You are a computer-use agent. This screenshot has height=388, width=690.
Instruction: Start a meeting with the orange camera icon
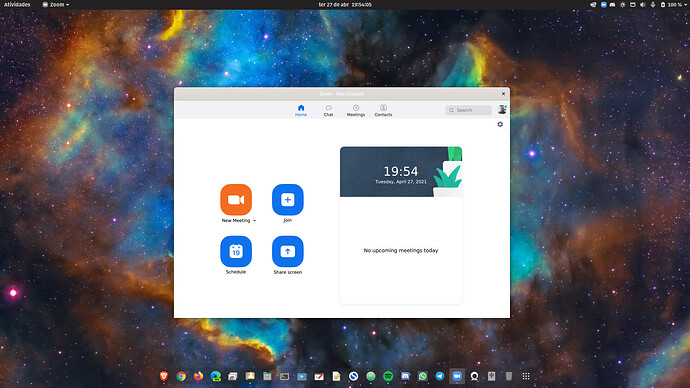click(236, 200)
